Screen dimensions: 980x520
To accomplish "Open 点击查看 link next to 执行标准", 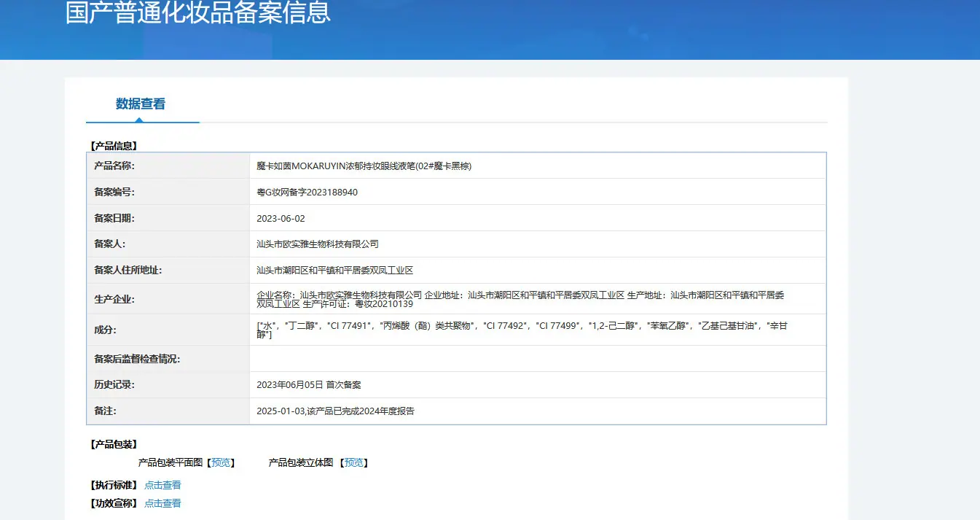I will tap(162, 485).
